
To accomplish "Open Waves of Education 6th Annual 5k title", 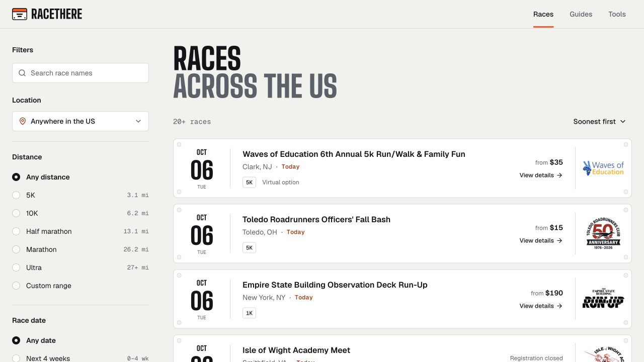I will [x=354, y=154].
